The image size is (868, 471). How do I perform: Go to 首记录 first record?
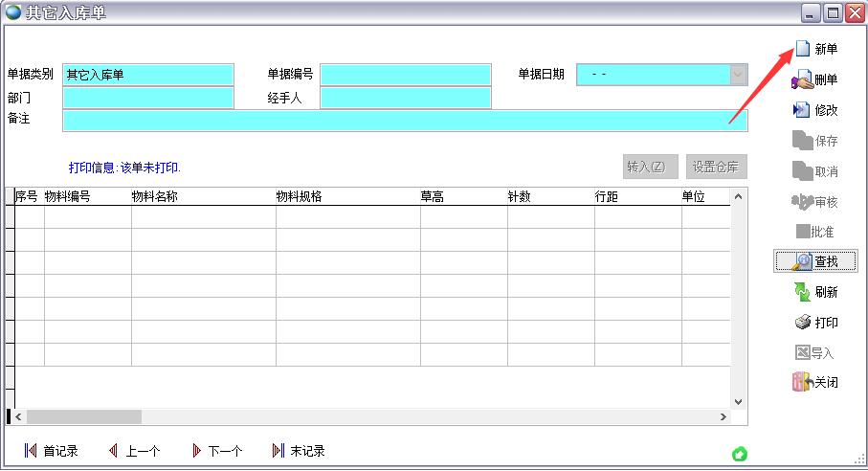(x=32, y=451)
